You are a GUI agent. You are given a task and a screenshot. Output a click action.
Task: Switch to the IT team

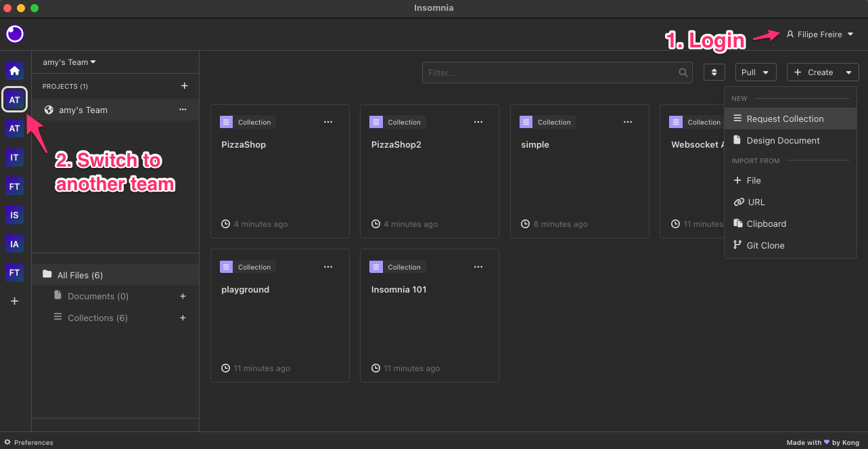[14, 157]
